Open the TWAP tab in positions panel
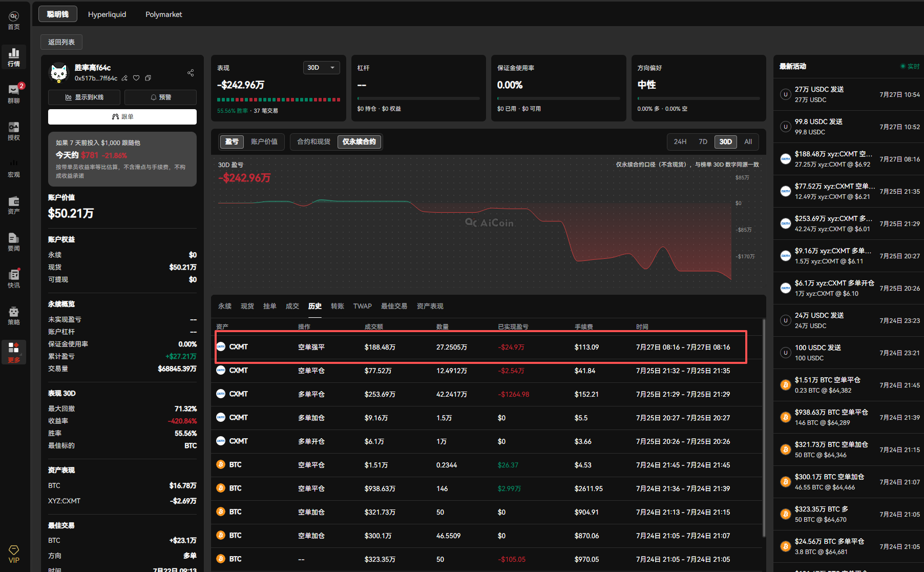Screen dimensions: 924x572 coord(362,306)
